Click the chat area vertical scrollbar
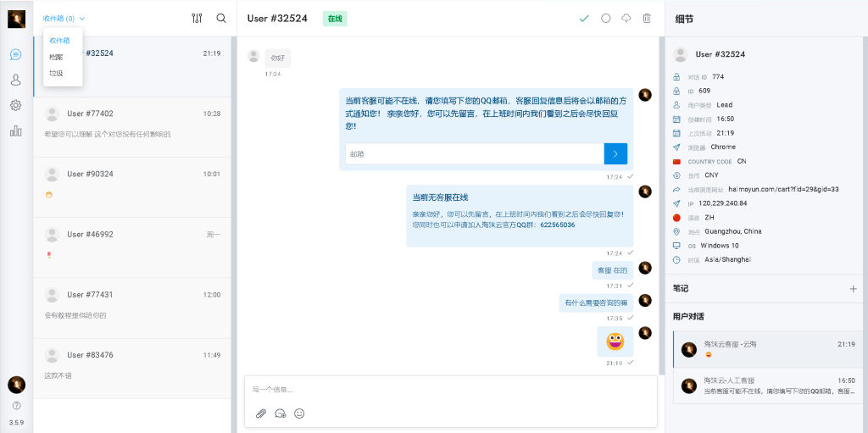Image resolution: width=868 pixels, height=433 pixels. [661, 205]
